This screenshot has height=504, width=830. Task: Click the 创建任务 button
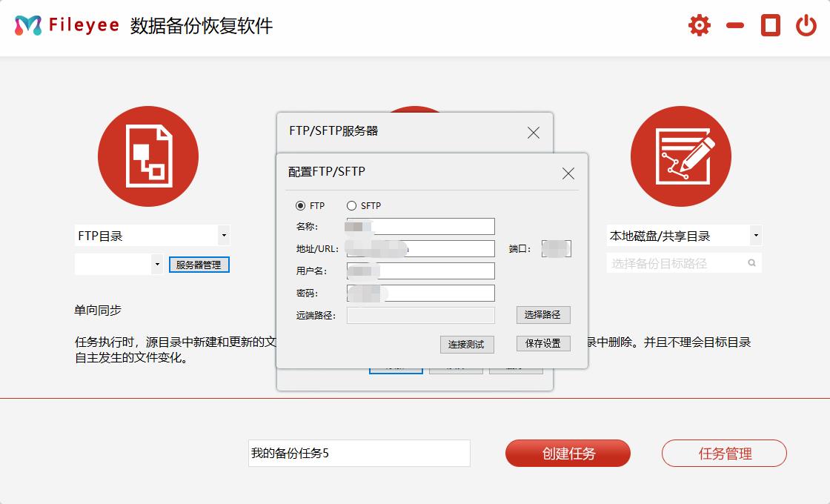pyautogui.click(x=568, y=453)
